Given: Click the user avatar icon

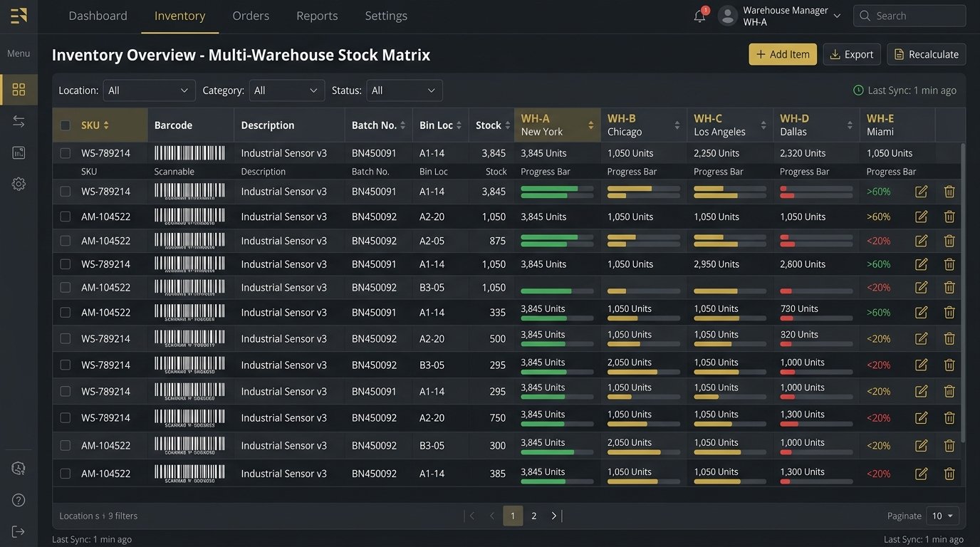Looking at the screenshot, I should tap(727, 16).
